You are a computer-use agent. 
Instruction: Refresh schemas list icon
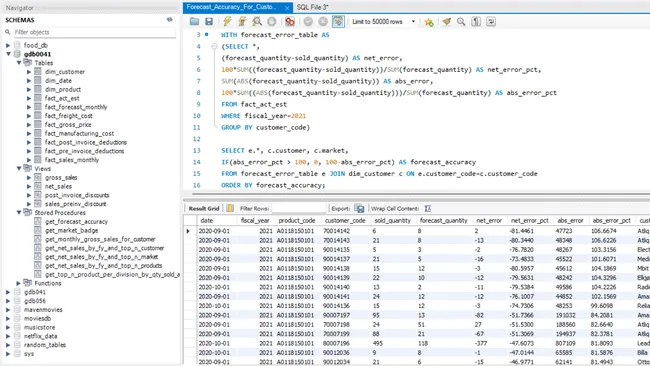170,19
